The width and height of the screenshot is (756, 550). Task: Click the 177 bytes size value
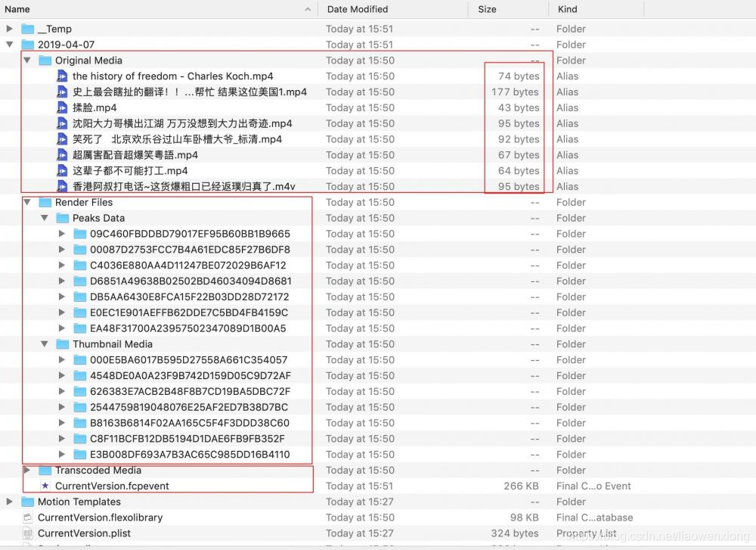515,92
